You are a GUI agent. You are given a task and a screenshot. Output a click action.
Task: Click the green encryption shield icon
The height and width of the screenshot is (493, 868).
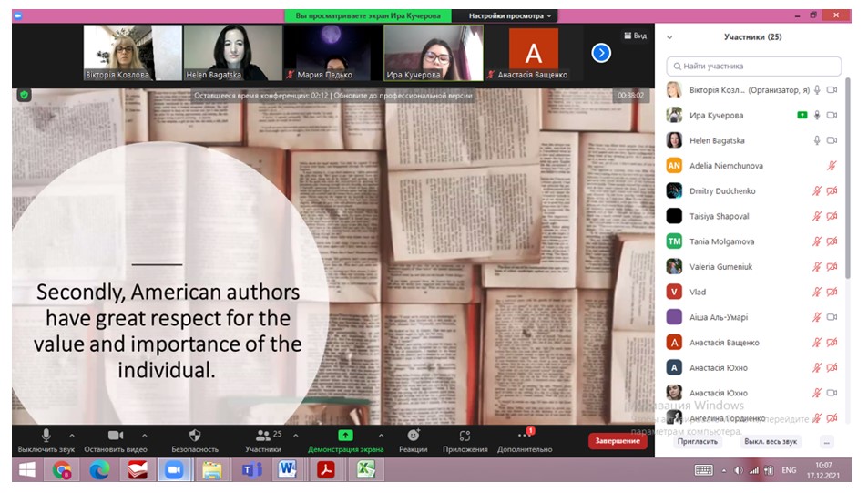pyautogui.click(x=24, y=94)
